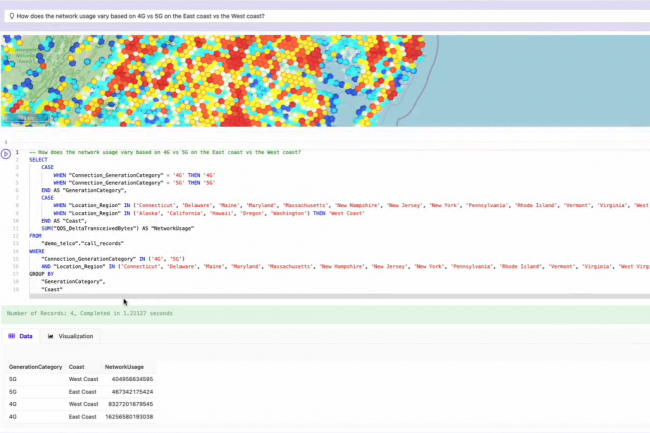Run the SQL query with play button

tap(6, 154)
